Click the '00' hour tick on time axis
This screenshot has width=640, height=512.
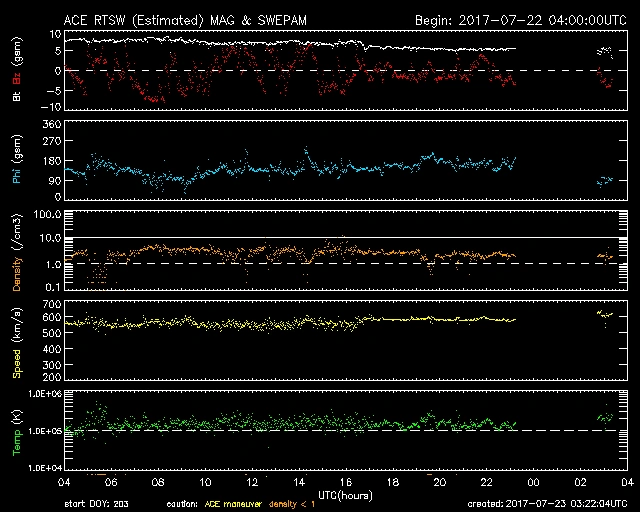pos(532,482)
